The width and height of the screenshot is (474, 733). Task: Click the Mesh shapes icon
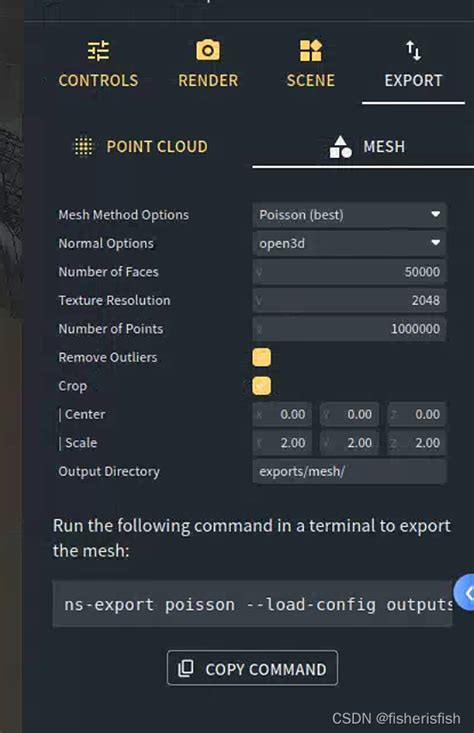(340, 147)
